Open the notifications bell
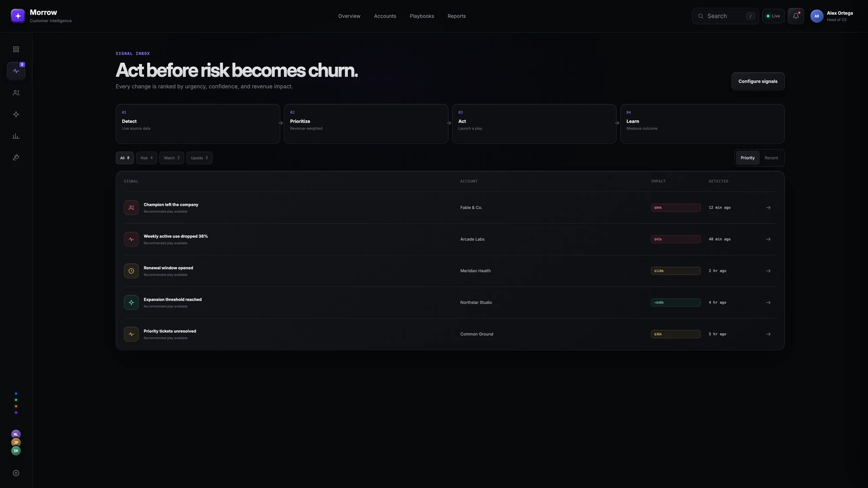868x488 pixels. [796, 16]
